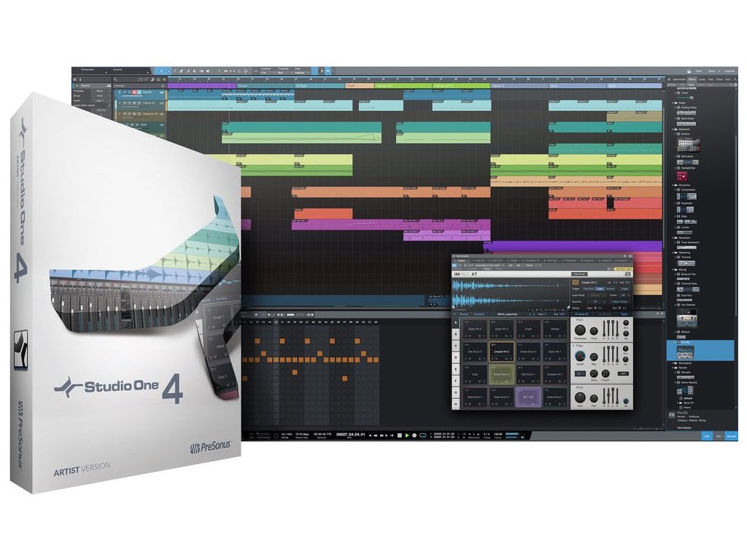Collapse the Mixing folder in browser
The height and width of the screenshot is (560, 747).
673,270
